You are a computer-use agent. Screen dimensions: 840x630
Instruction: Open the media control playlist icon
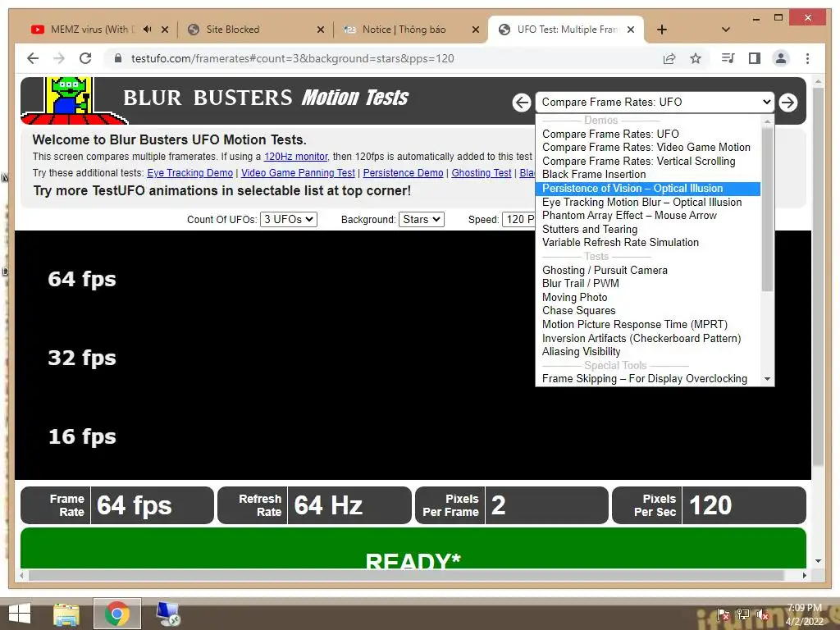pyautogui.click(x=728, y=58)
